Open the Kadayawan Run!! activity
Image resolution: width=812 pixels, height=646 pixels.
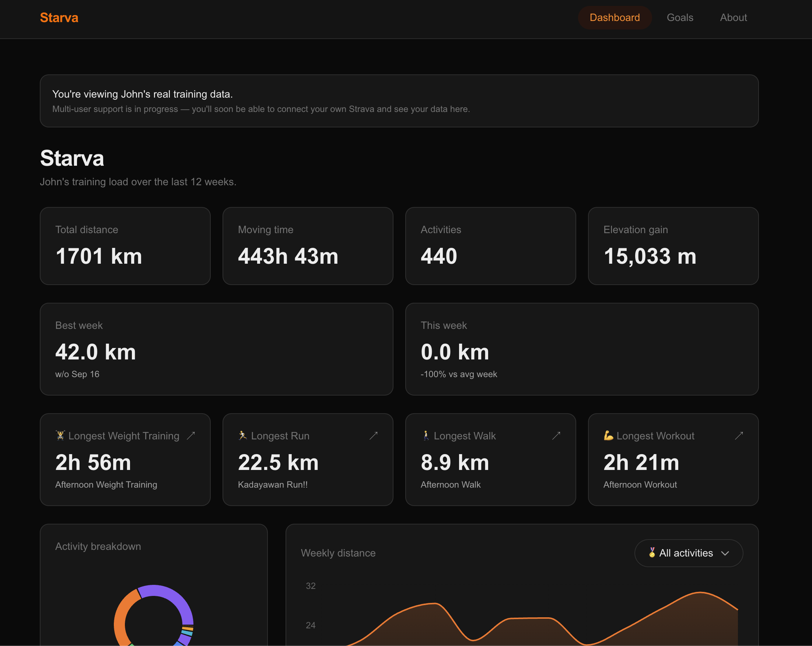[273, 485]
